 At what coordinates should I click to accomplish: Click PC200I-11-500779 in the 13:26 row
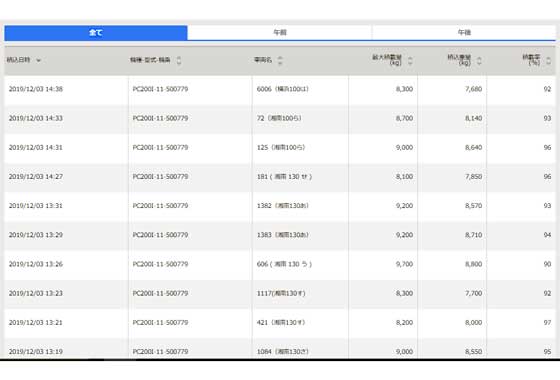click(x=160, y=264)
